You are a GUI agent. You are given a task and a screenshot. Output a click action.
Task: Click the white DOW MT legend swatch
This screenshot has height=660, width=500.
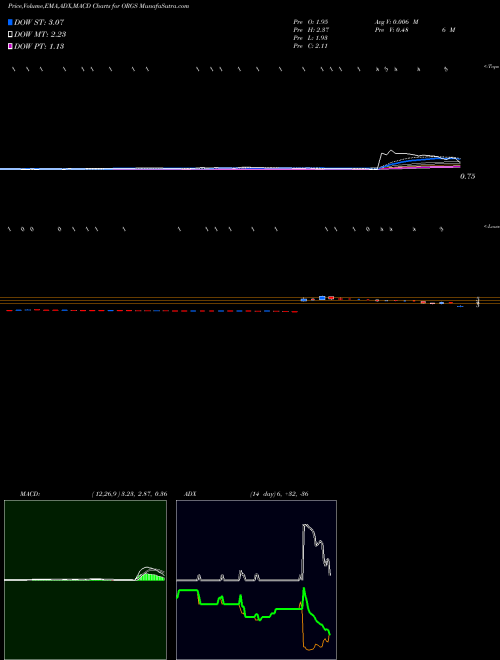click(10, 35)
